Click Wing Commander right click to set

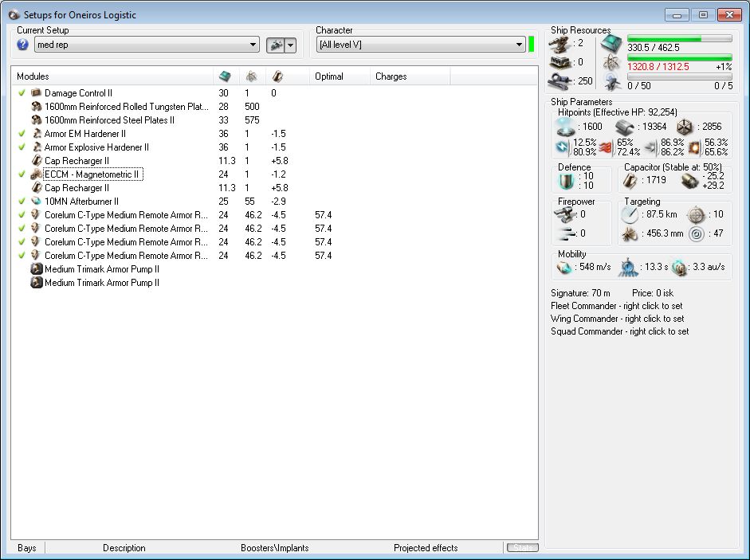(x=618, y=319)
